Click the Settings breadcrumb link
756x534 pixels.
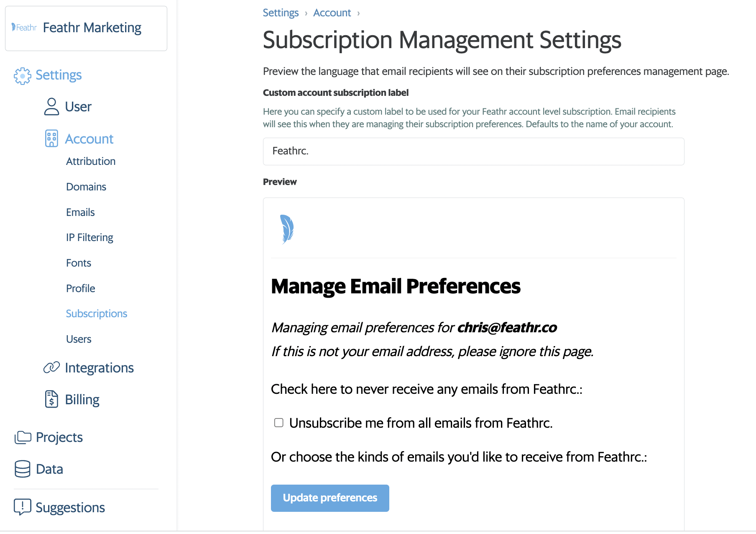[x=281, y=13]
